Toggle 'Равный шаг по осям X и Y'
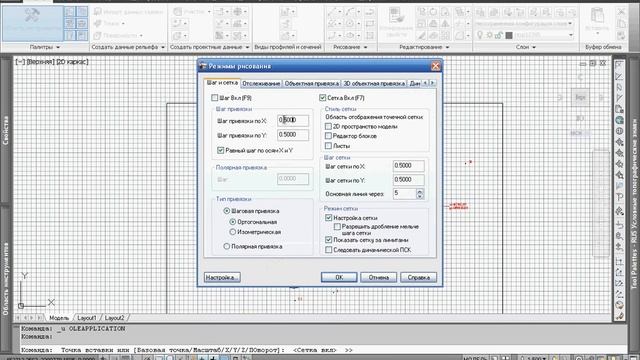This screenshot has width=640, height=360. pyautogui.click(x=221, y=151)
